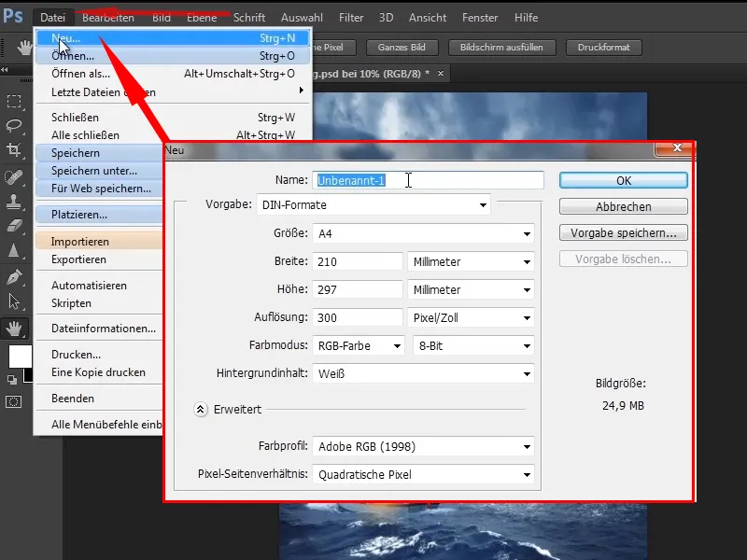Select the Rectangular Marquee tool

[14, 101]
